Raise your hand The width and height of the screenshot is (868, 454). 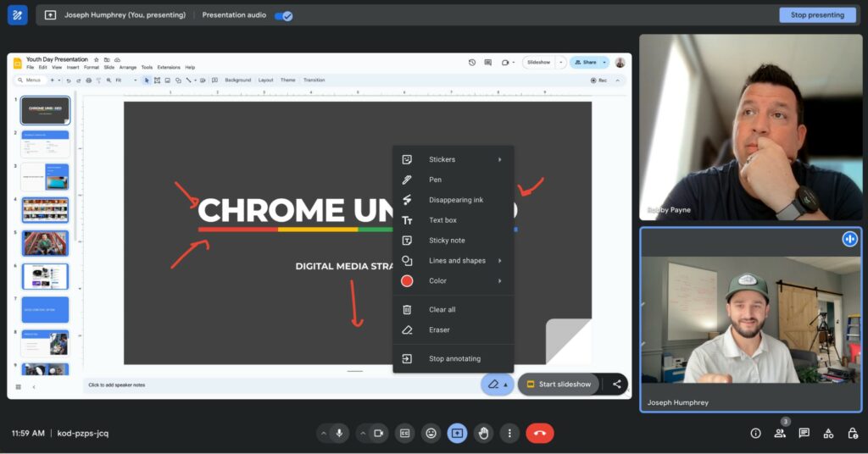point(483,433)
